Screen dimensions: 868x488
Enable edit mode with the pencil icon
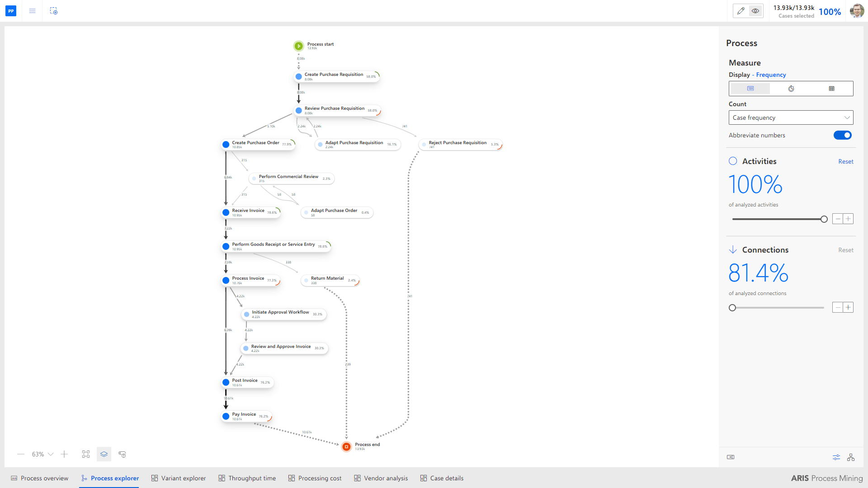(x=741, y=10)
